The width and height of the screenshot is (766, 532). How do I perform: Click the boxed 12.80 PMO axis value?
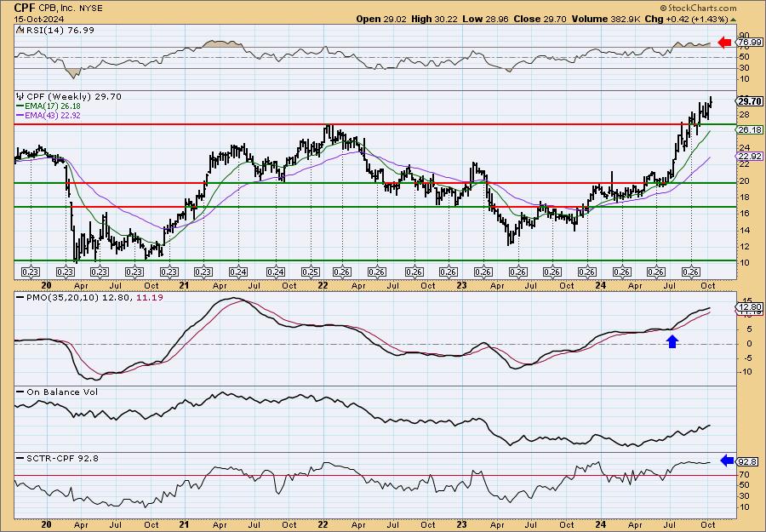click(748, 306)
